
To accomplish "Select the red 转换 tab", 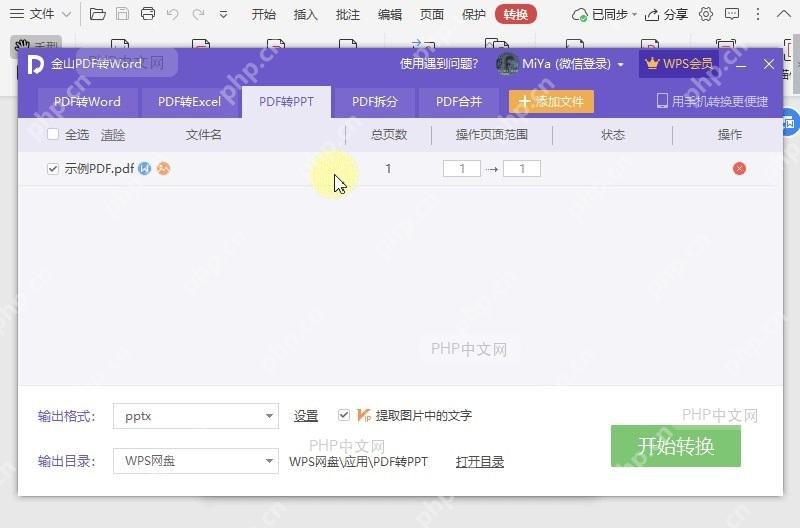I will (x=515, y=14).
